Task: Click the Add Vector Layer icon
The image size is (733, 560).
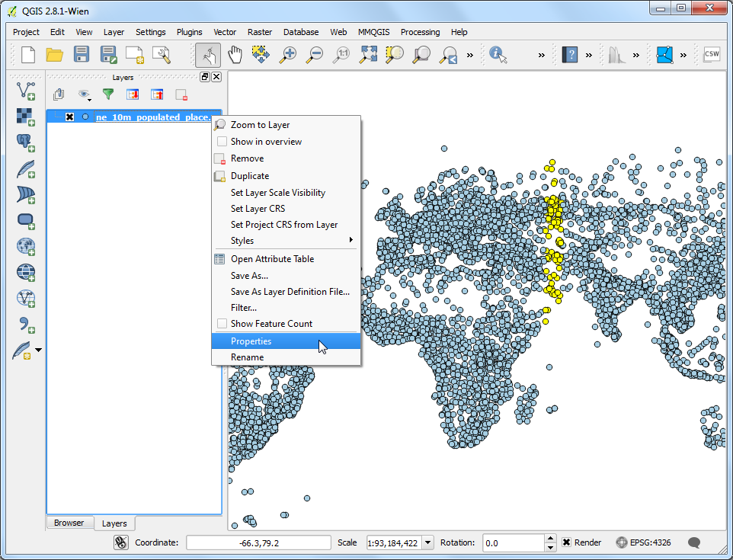Action: (x=26, y=91)
